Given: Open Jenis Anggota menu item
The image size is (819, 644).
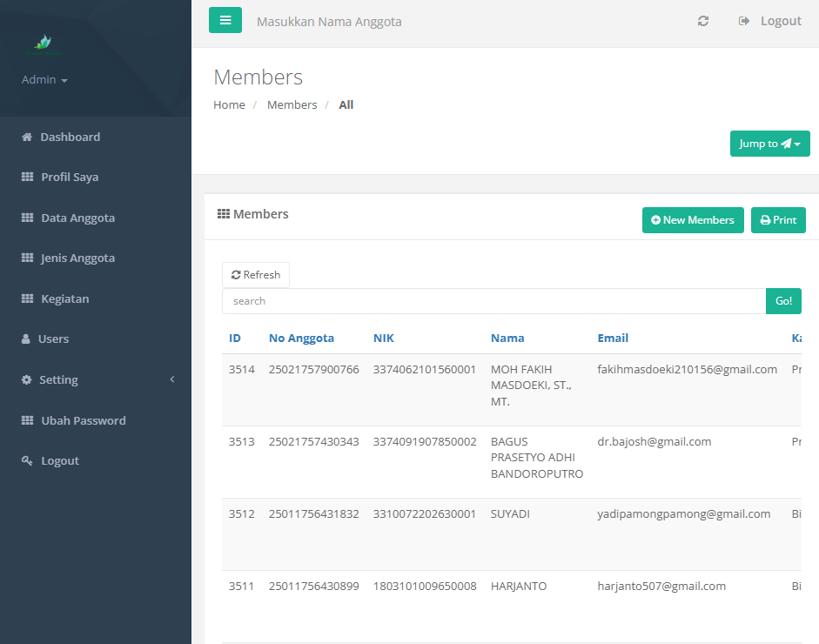Looking at the screenshot, I should [x=77, y=258].
